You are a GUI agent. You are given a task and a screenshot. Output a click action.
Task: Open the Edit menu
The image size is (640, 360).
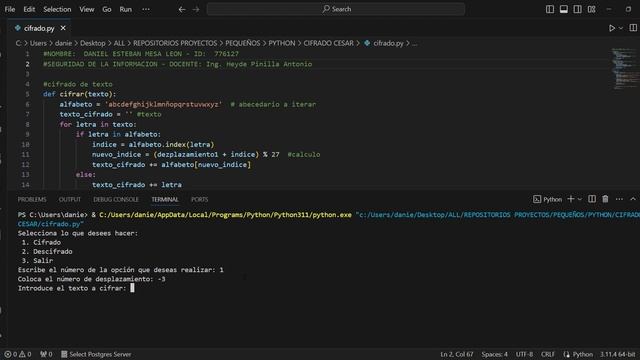click(x=29, y=9)
